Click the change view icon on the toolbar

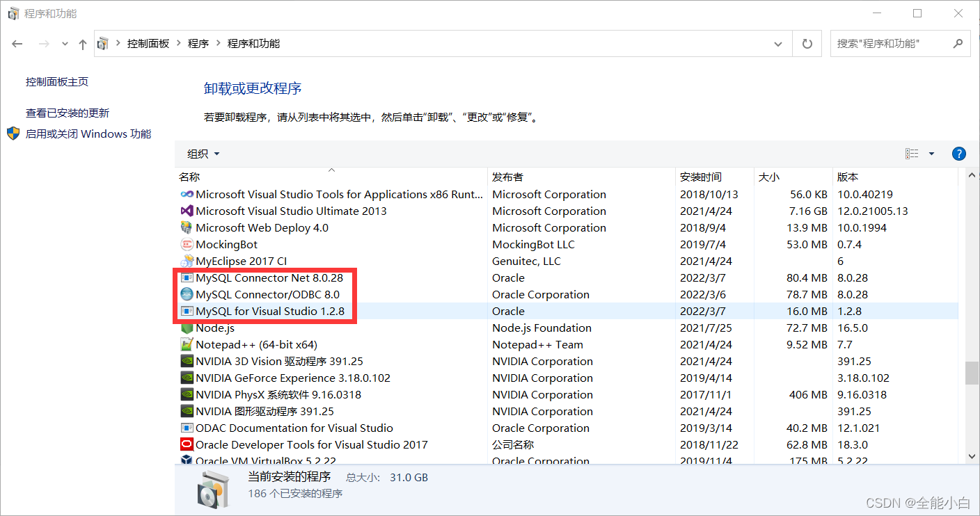(912, 154)
